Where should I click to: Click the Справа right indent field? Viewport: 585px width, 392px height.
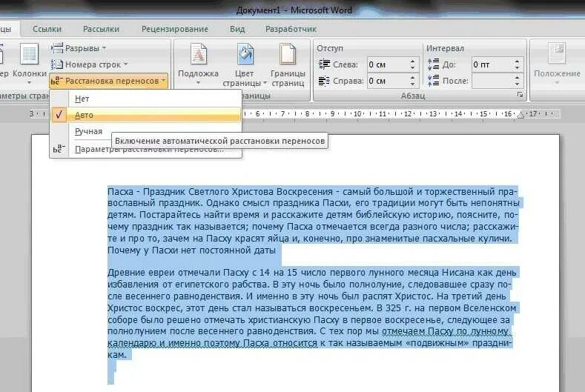pos(388,81)
